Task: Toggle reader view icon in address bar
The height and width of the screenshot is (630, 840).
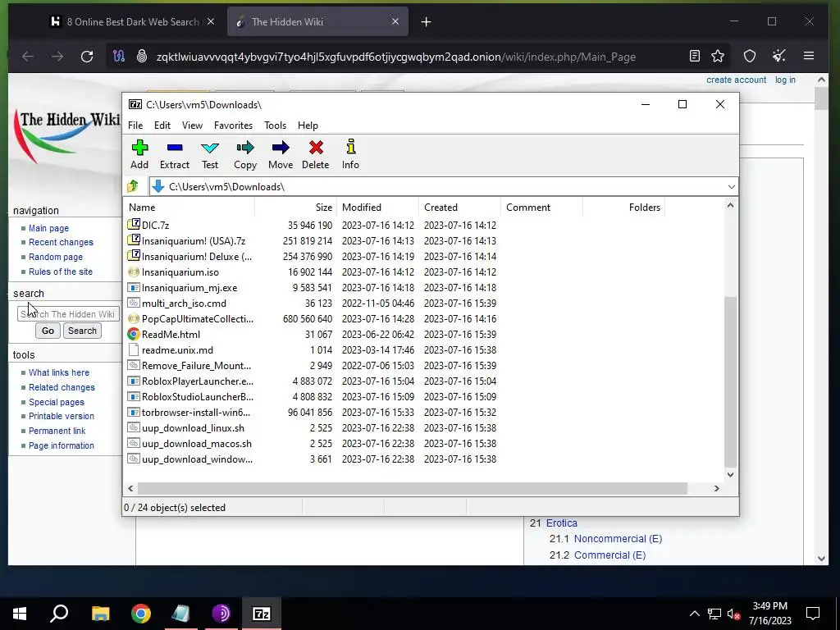Action: click(x=694, y=57)
